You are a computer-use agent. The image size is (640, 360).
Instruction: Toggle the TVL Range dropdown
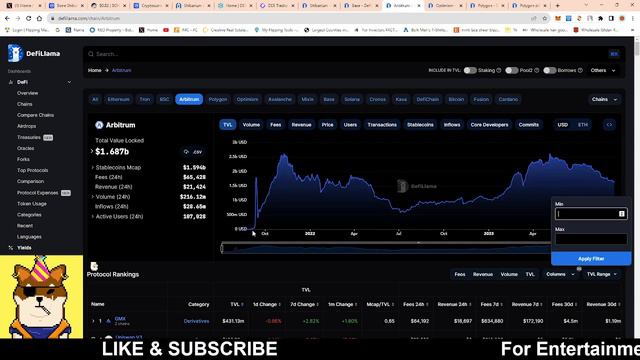(601, 274)
